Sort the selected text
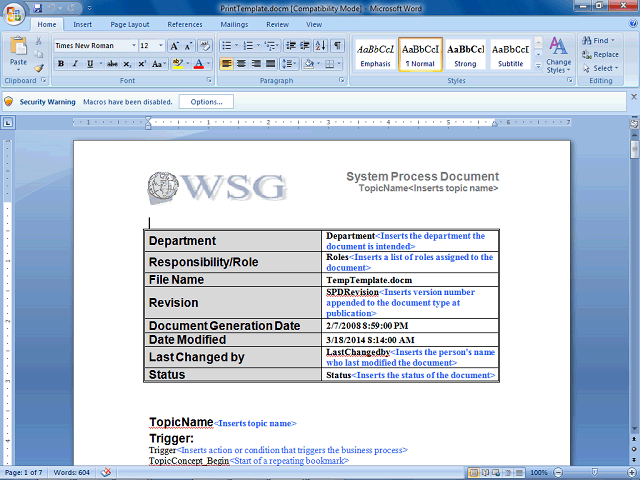The image size is (640, 480). click(x=320, y=46)
